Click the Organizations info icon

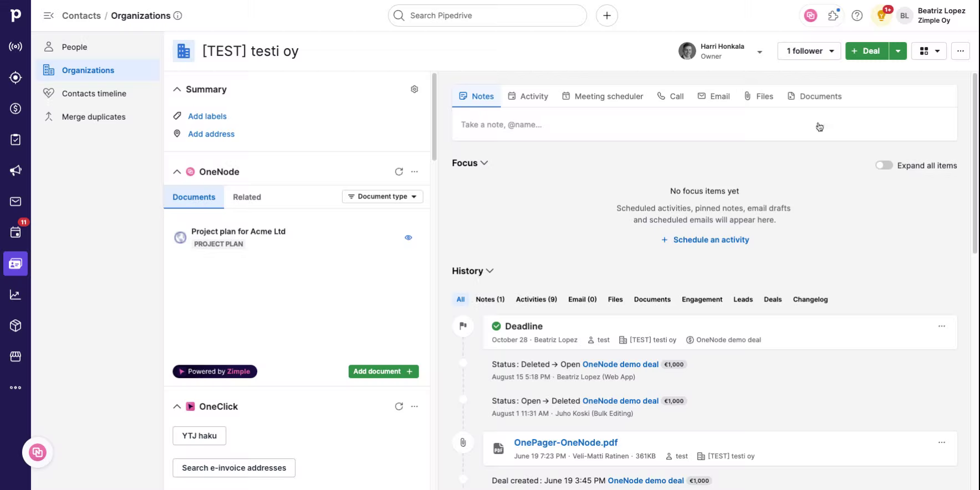(x=178, y=16)
